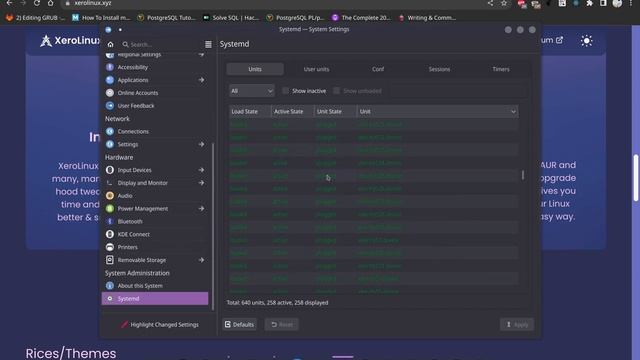The width and height of the screenshot is (640, 360).
Task: Open the Input Devices icon entry
Action: pyautogui.click(x=110, y=170)
